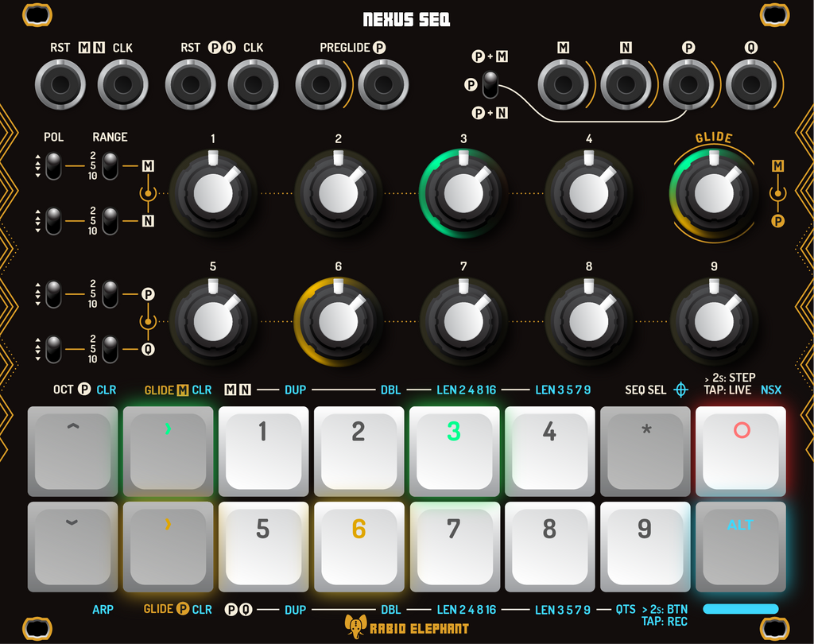Click the SEQ SEL crosshair symbol
The height and width of the screenshot is (644, 814).
coord(680,390)
